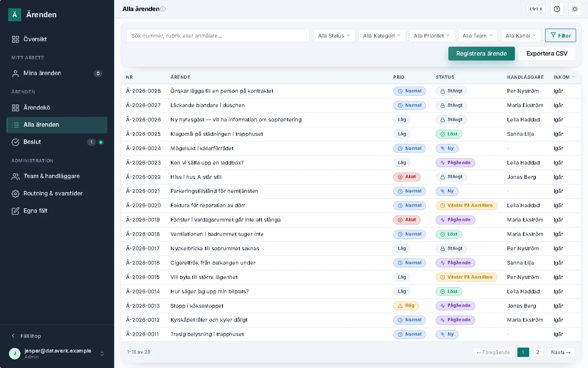The width and height of the screenshot is (588, 368).
Task: Click the Ärendekö grid icon
Action: pos(15,108)
